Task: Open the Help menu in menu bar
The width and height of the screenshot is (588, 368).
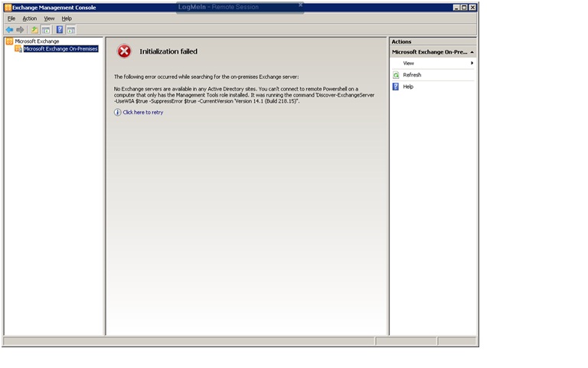Action: [67, 18]
